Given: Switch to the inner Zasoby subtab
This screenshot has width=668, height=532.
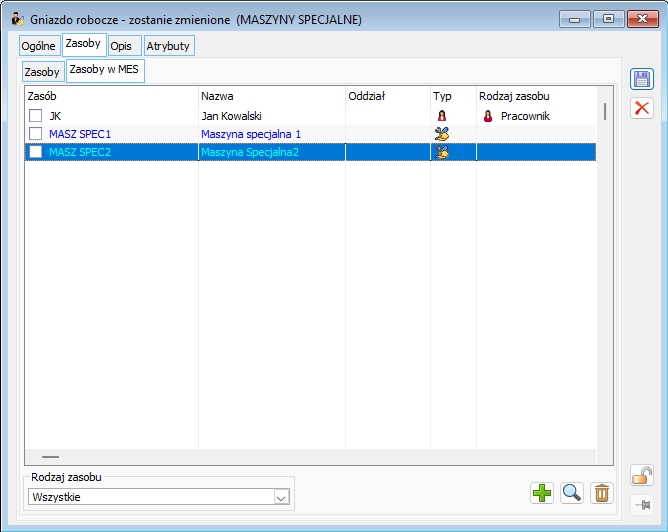Looking at the screenshot, I should pos(43,72).
